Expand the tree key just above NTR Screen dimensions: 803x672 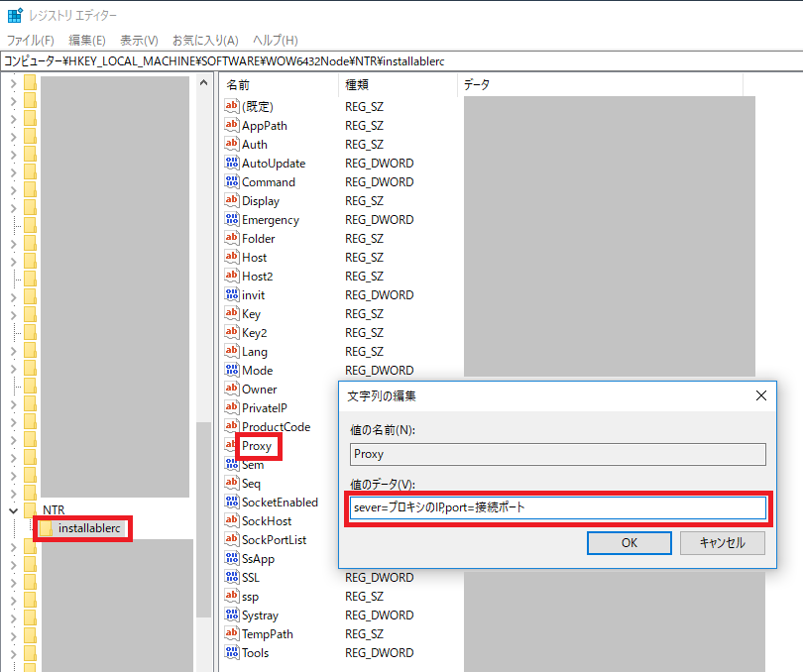click(x=13, y=494)
